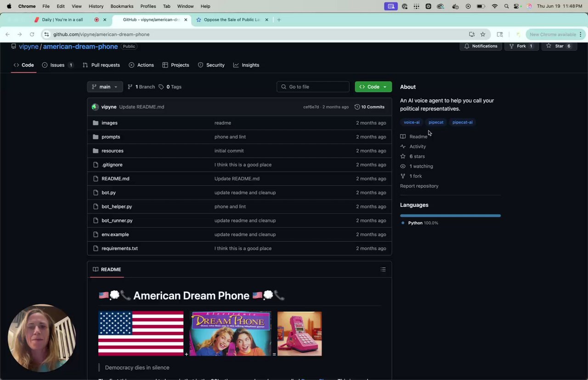This screenshot has width=588, height=380.
Task: Bookmark this page with star icon
Action: coord(483,34)
